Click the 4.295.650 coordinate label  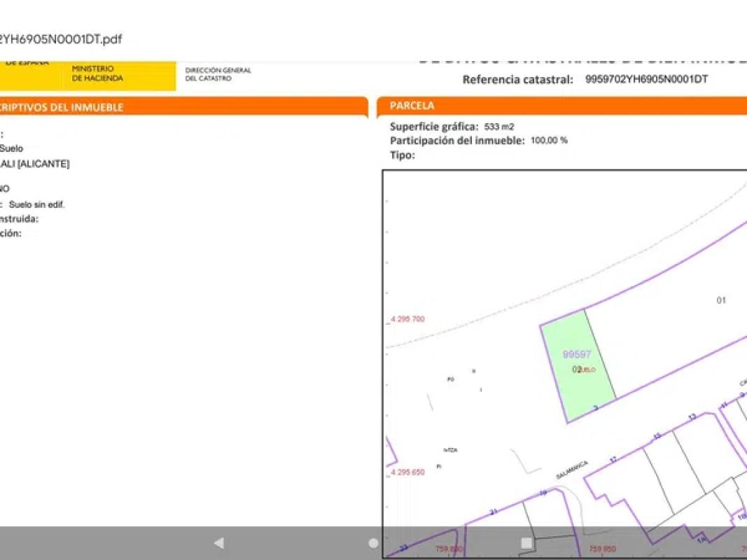point(407,472)
